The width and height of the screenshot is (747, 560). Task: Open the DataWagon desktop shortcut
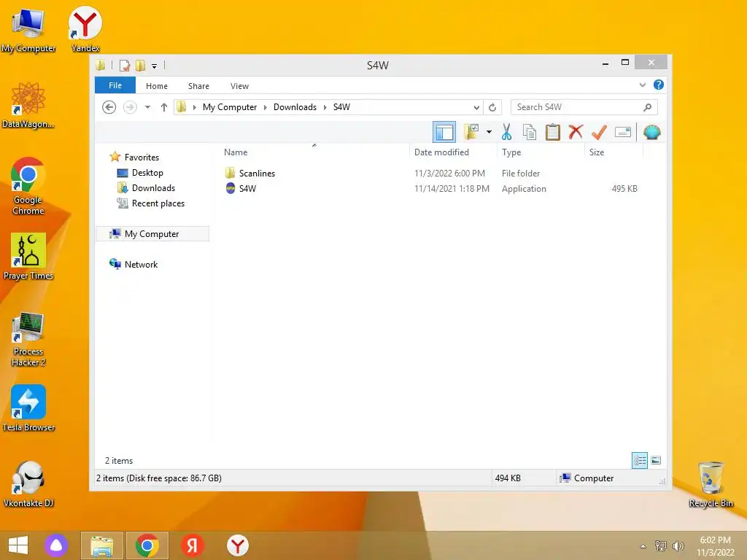pos(28,105)
